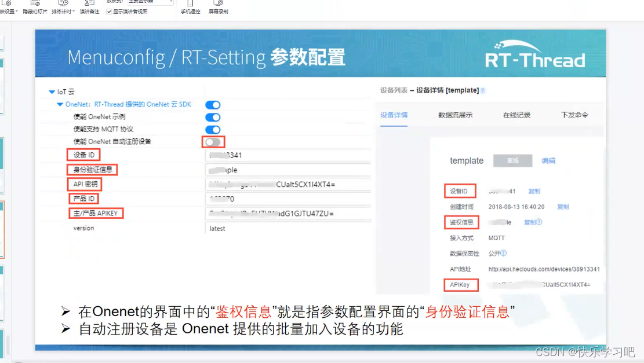Click the 身份验证信息 value field
Image resolution: width=644 pixels, height=363 pixels.
288,170
